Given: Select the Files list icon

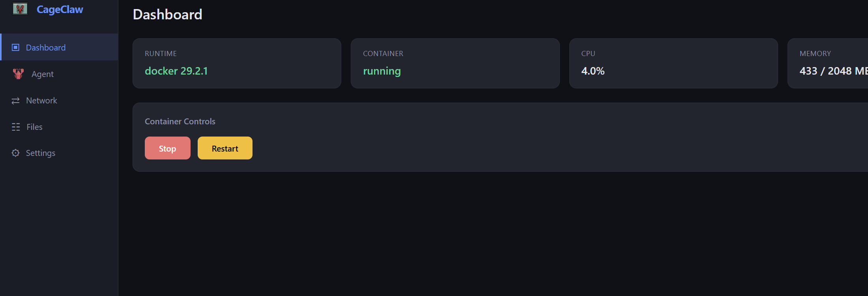Looking at the screenshot, I should [x=16, y=127].
